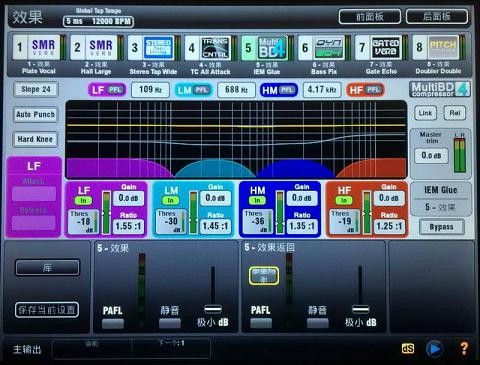Toggle Hard Knee mode
The image size is (480, 365).
[35, 139]
